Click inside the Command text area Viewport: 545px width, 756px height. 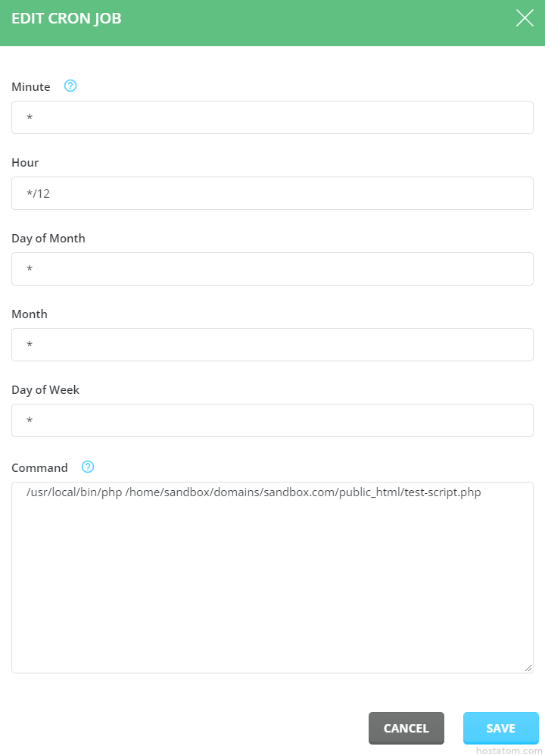[272, 577]
